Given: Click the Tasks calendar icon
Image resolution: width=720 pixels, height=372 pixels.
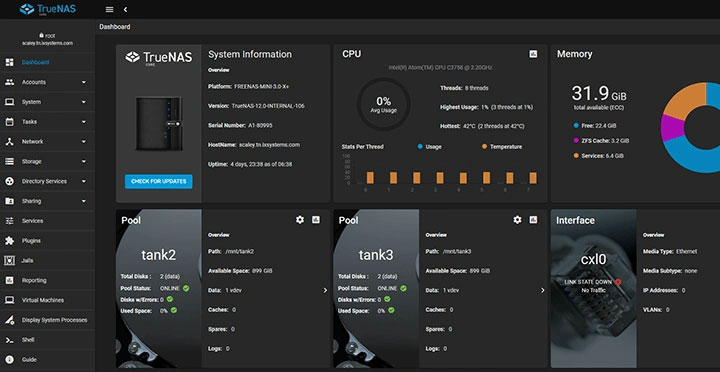Looking at the screenshot, I should (9, 122).
